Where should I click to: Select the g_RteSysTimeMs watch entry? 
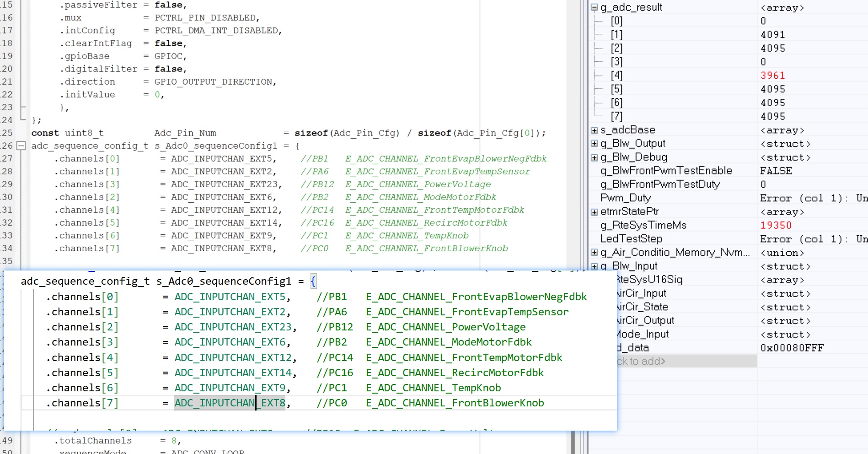pyautogui.click(x=643, y=225)
